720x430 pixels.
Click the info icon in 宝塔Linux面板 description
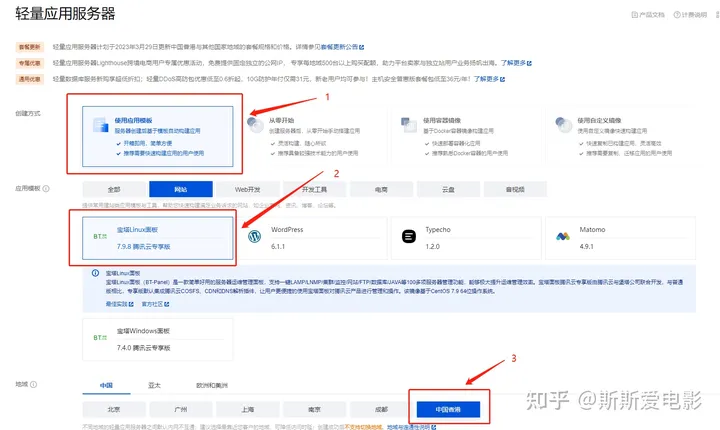coord(95,273)
